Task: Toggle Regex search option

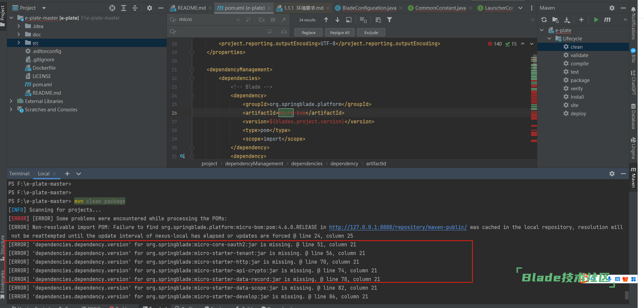Action: pos(284,20)
